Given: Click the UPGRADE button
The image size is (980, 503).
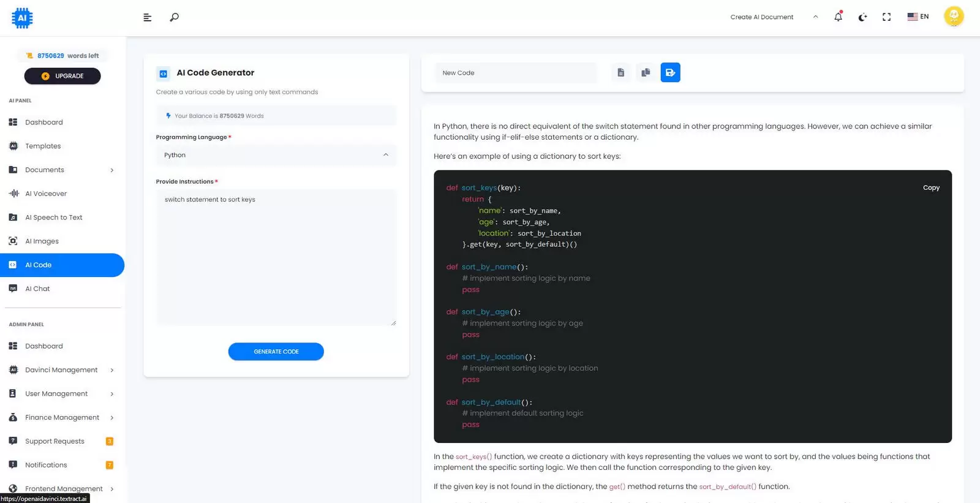Looking at the screenshot, I should point(62,76).
